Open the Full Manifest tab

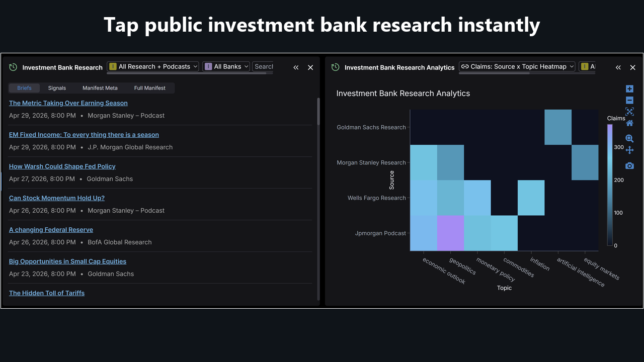(150, 88)
